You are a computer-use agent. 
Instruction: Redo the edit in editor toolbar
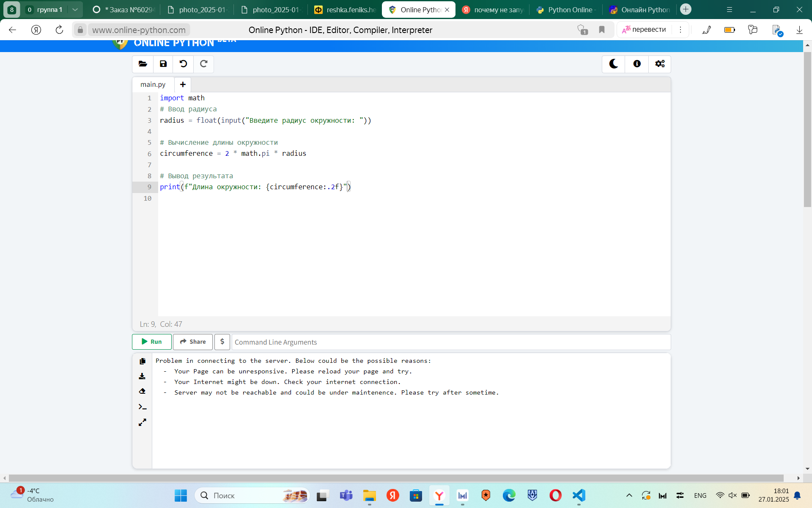[203, 64]
